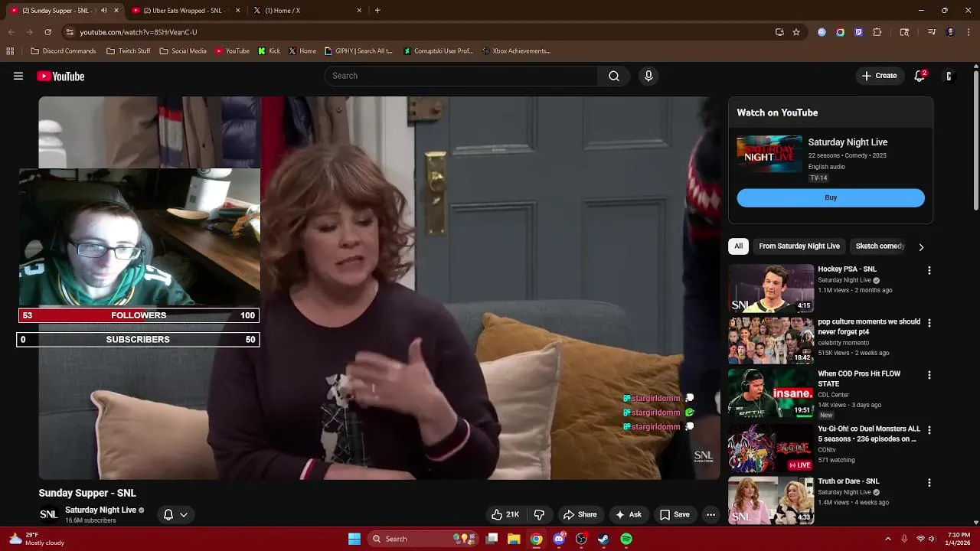Open a new browser tab
This screenshot has height=551, width=980.
(377, 11)
